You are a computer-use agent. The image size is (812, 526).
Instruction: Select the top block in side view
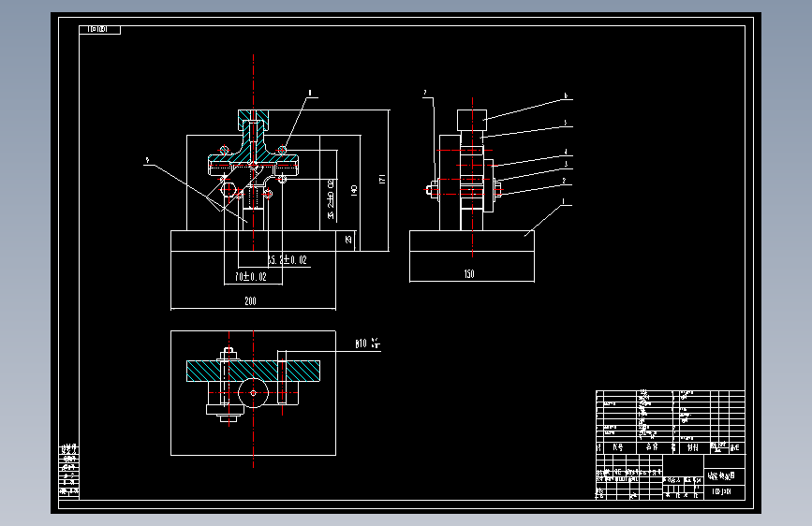coord(472,120)
